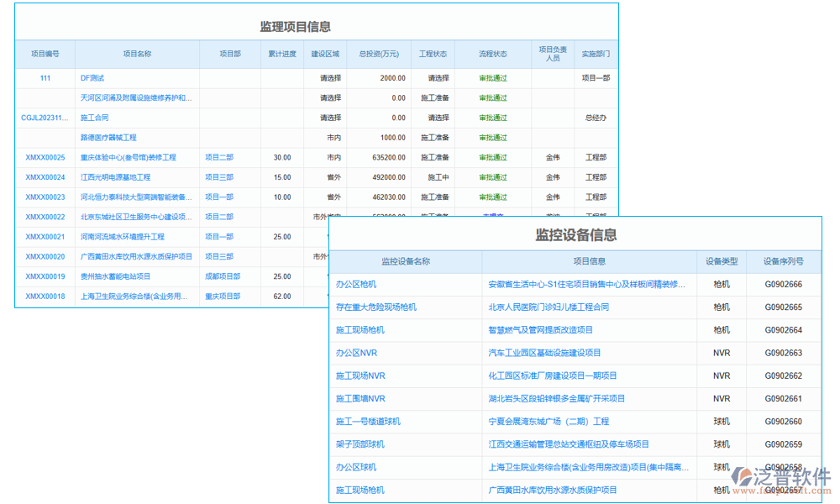The width and height of the screenshot is (840, 504).
Task: Open 重庆体验中心(叁号馆)装修工程 project
Action: pyautogui.click(x=127, y=157)
